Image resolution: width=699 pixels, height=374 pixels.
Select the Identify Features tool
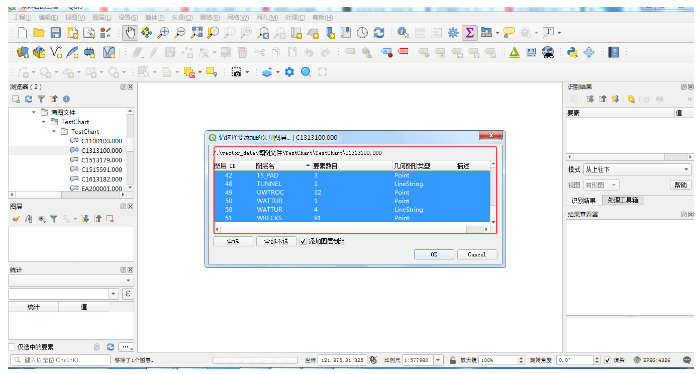[403, 33]
